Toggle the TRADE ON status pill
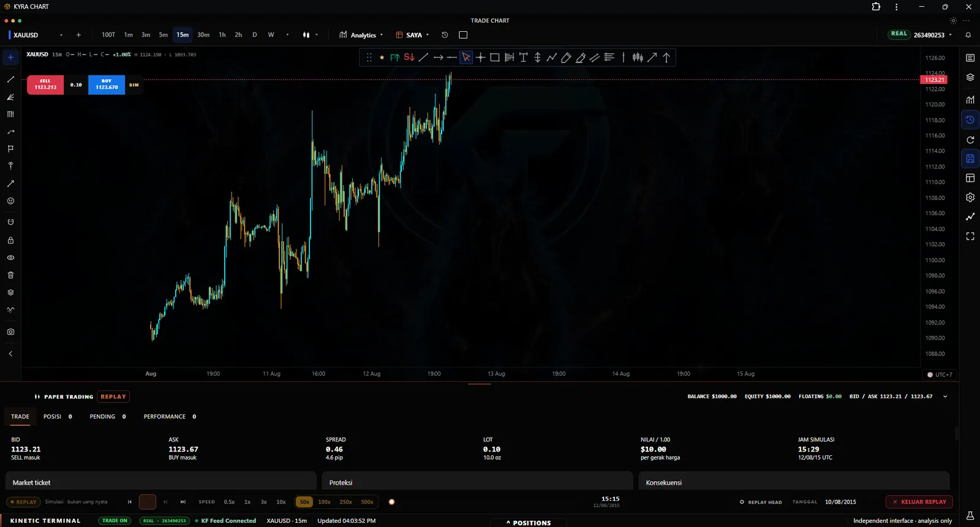The width and height of the screenshot is (980, 527). click(115, 521)
